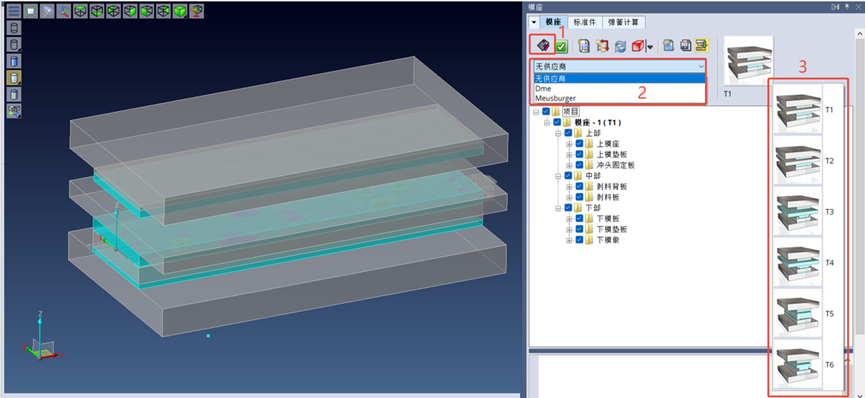
Task: Collapse the 中部 folder node
Action: click(558, 176)
